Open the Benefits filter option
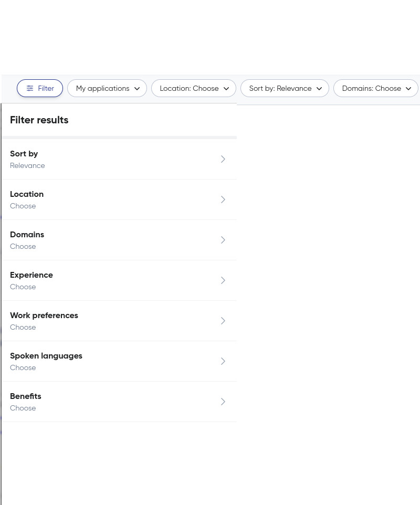 pos(119,402)
